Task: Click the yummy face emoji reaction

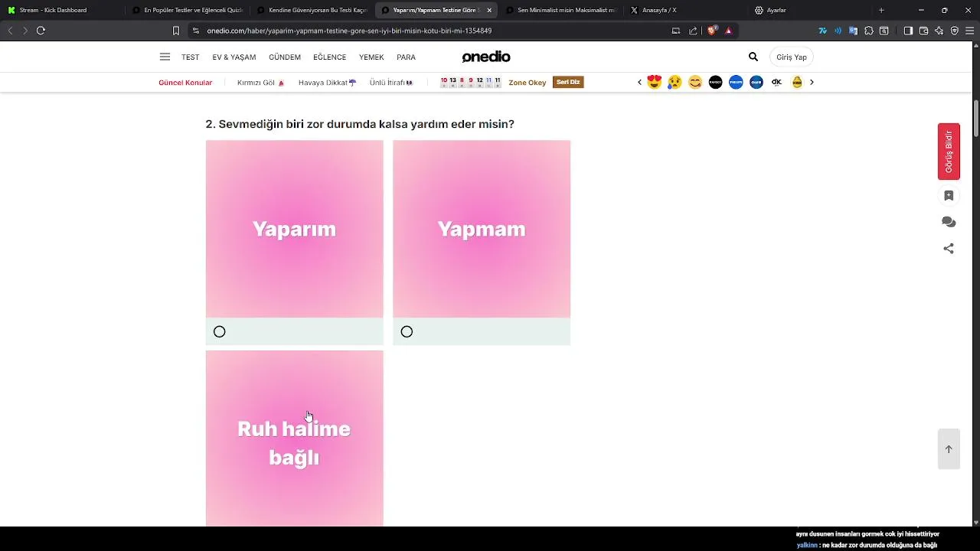Action: 695,82
